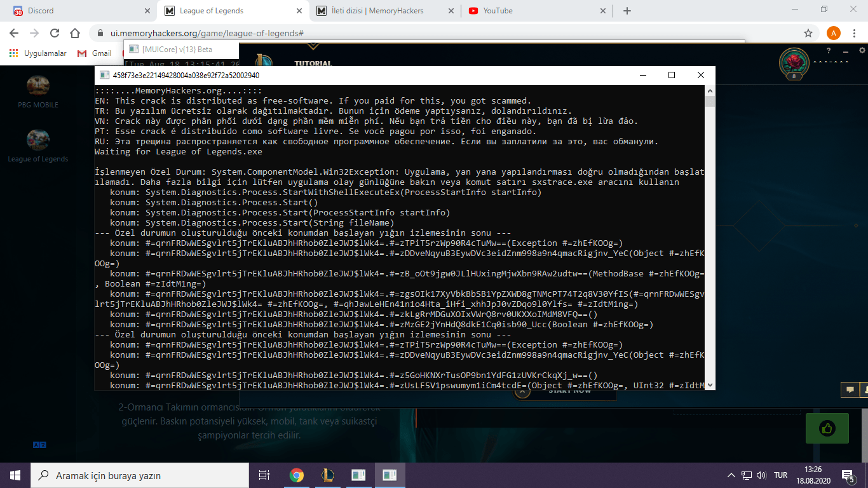Open League of Legends from the taskbar

click(x=327, y=475)
